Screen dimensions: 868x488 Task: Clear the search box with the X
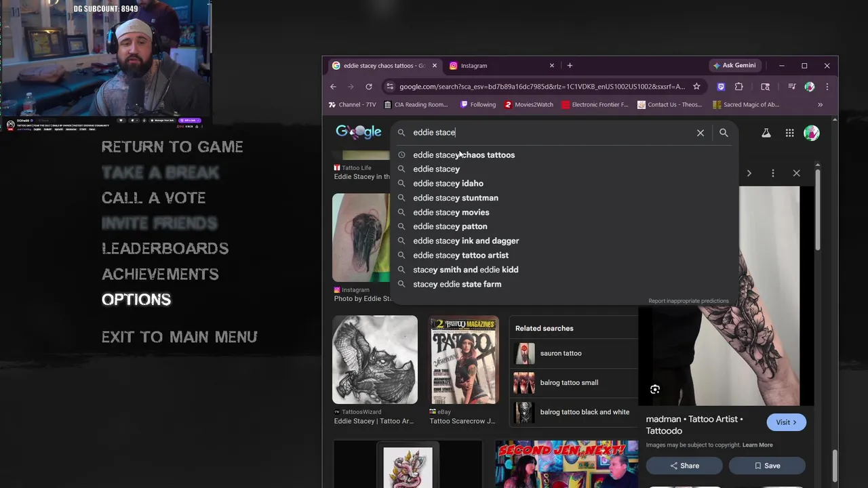(x=701, y=133)
